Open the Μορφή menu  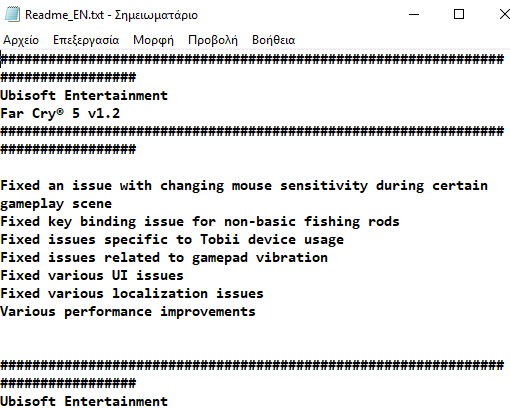pyautogui.click(x=153, y=40)
